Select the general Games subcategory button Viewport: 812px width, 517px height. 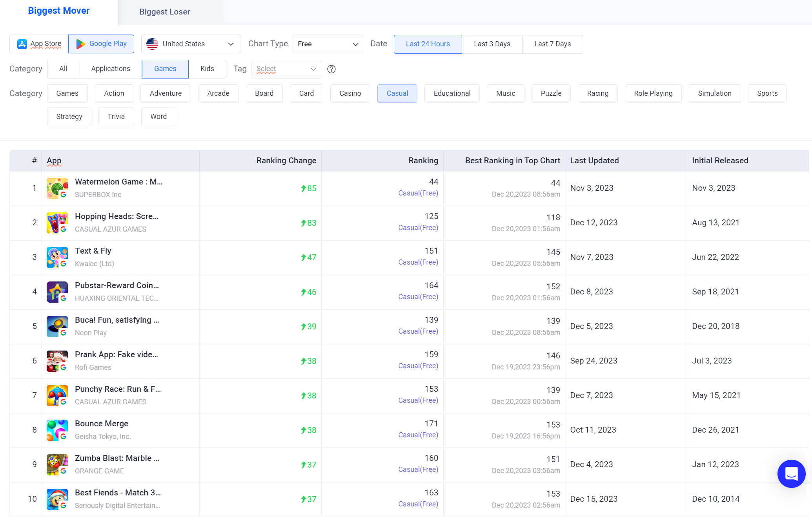pos(67,93)
